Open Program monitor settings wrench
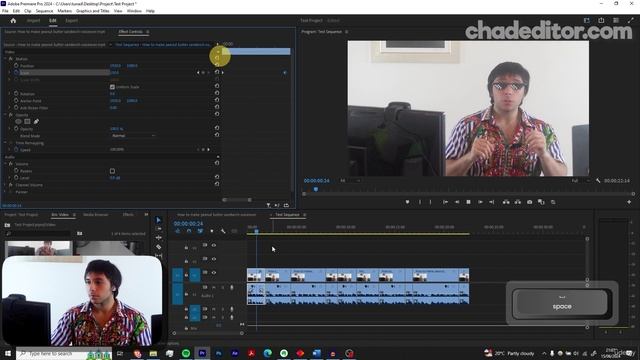 (598, 180)
